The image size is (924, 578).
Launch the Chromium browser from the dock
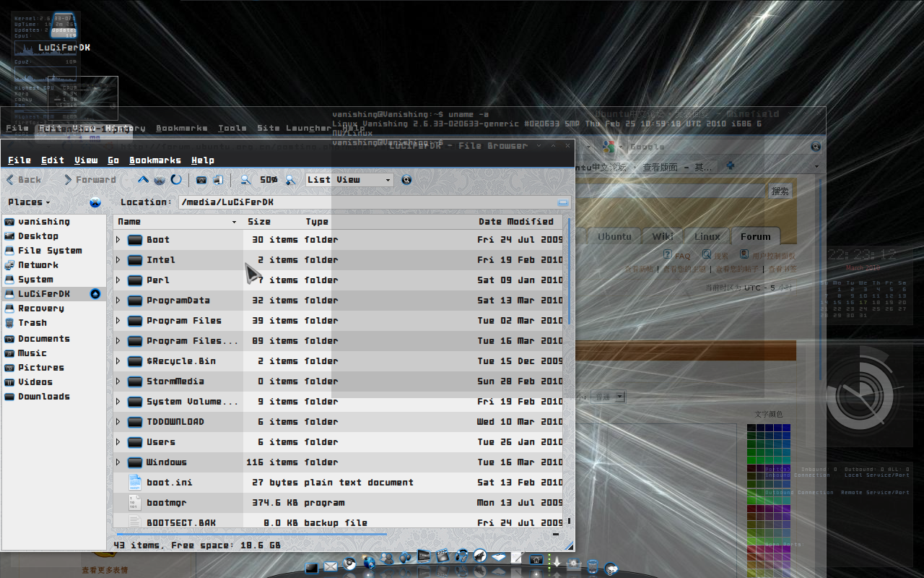[x=349, y=564]
